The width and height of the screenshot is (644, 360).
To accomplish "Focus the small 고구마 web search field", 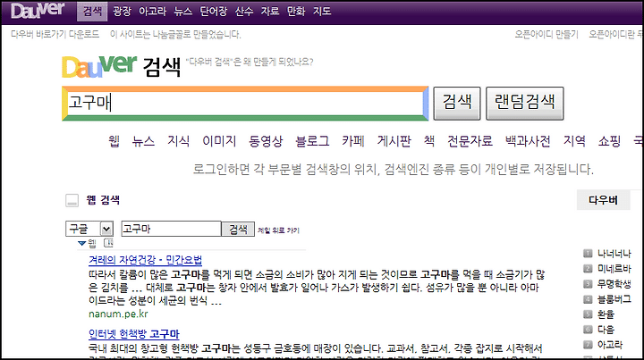I will [171, 229].
